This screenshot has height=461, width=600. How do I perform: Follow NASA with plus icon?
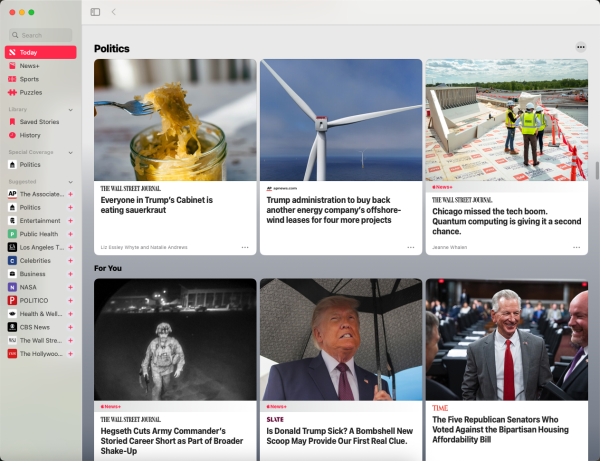(x=70, y=287)
